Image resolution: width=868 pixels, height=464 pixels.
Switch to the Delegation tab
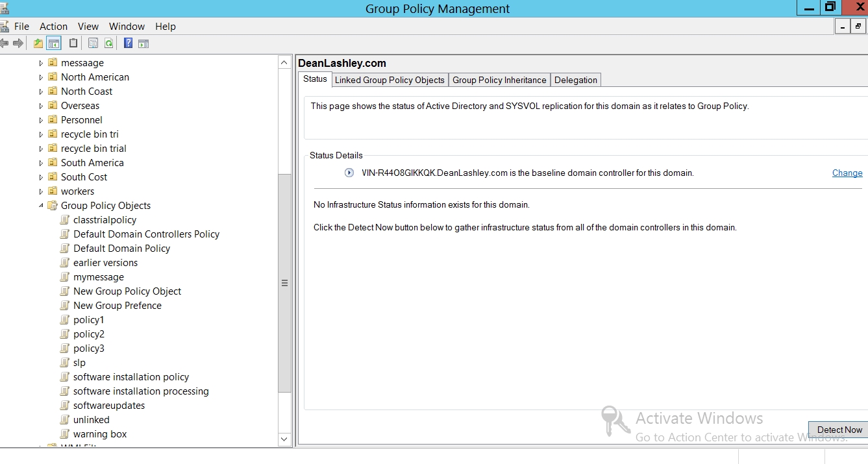click(575, 80)
